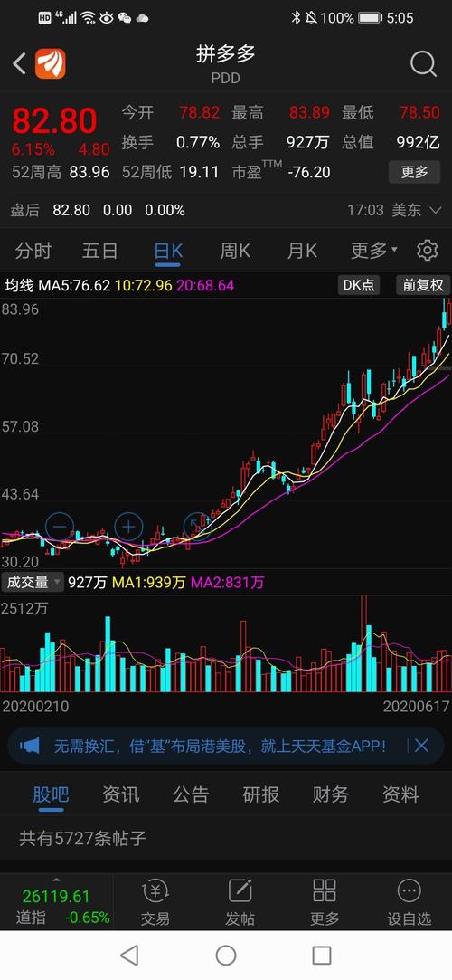Tap the WeChat status bar icon
The height and width of the screenshot is (980, 452).
click(x=125, y=17)
